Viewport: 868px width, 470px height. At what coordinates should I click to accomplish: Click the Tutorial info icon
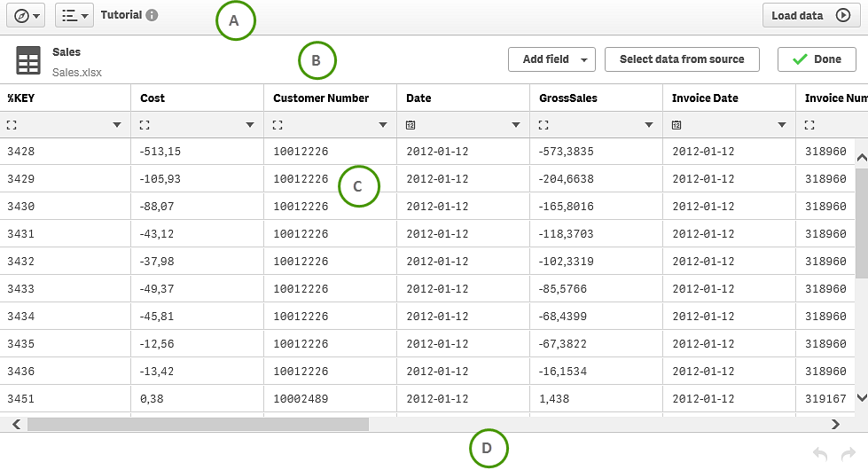(x=152, y=15)
